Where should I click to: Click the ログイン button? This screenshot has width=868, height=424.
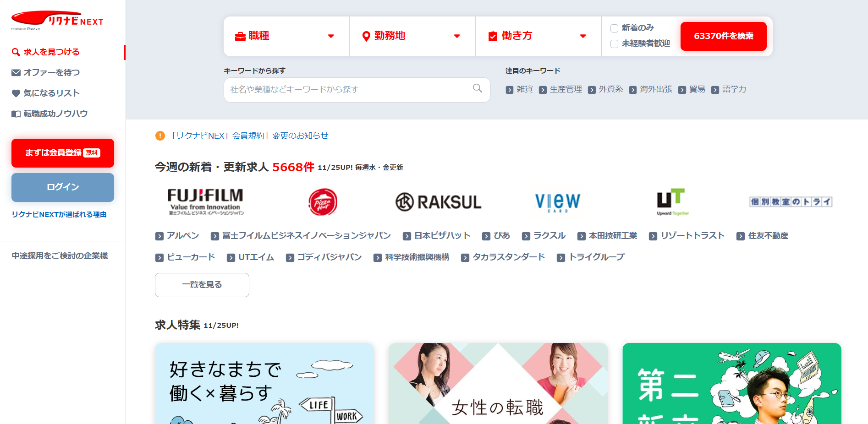pos(63,187)
